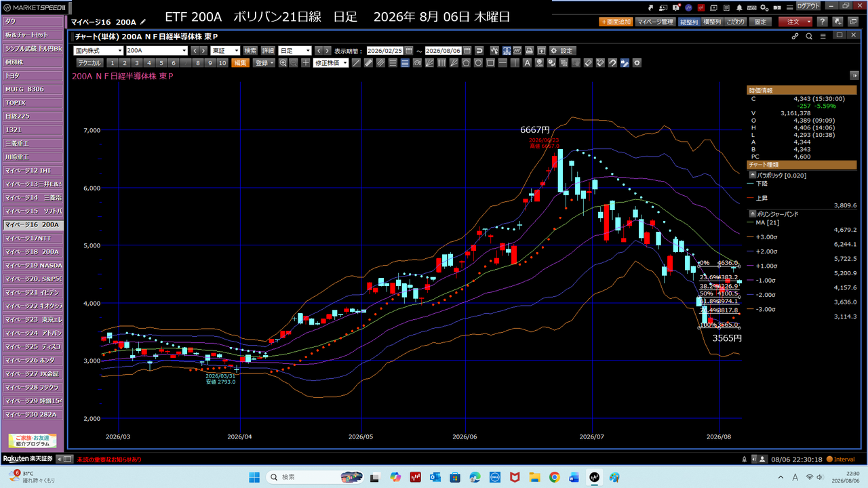Click the zoom in magnifier icon
The width and height of the screenshot is (868, 488).
(283, 63)
